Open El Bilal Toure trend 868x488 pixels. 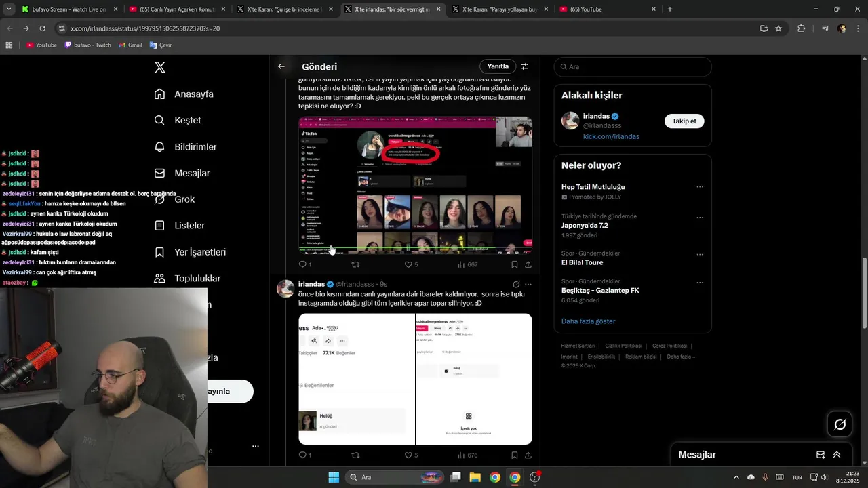coord(582,262)
